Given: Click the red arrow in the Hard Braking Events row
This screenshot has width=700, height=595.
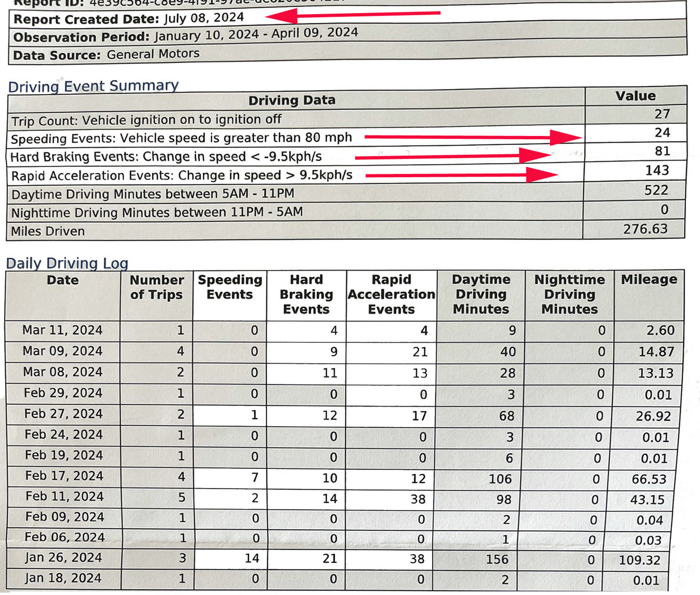Looking at the screenshot, I should 452,156.
